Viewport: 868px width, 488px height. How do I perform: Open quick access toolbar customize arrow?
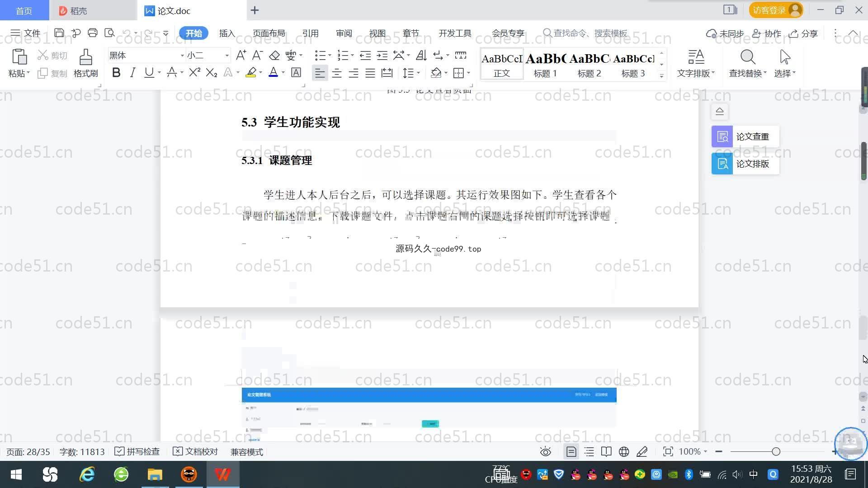coord(165,33)
